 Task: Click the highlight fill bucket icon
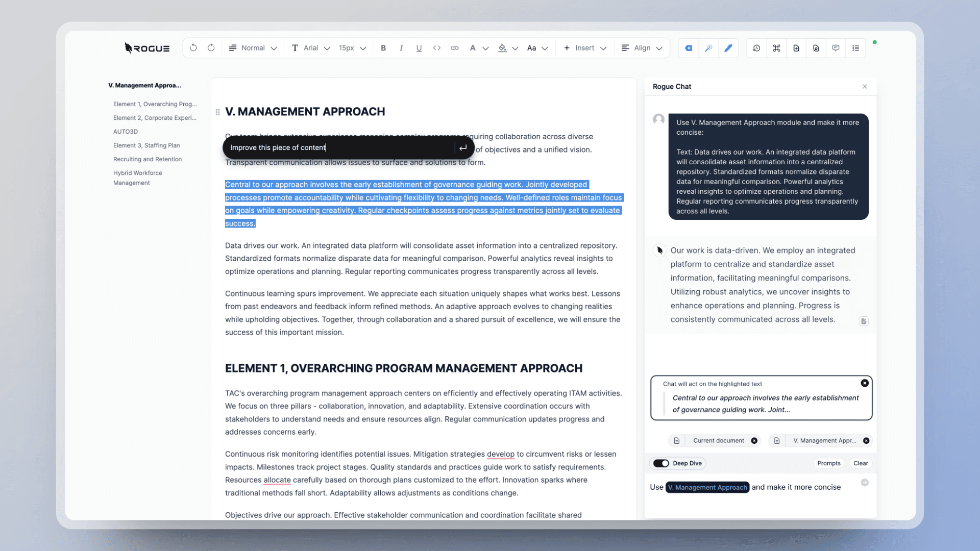pyautogui.click(x=502, y=48)
